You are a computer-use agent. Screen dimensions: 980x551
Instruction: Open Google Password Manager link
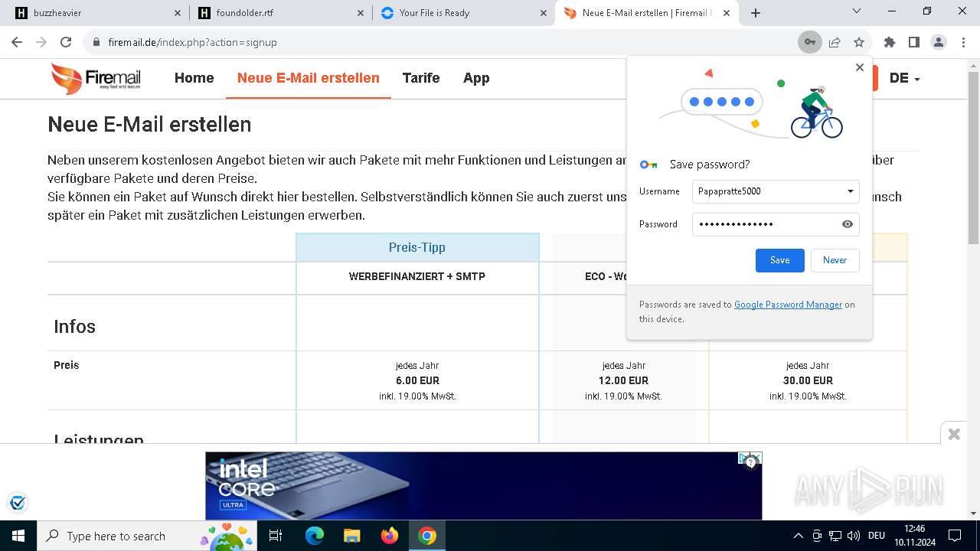[788, 305]
